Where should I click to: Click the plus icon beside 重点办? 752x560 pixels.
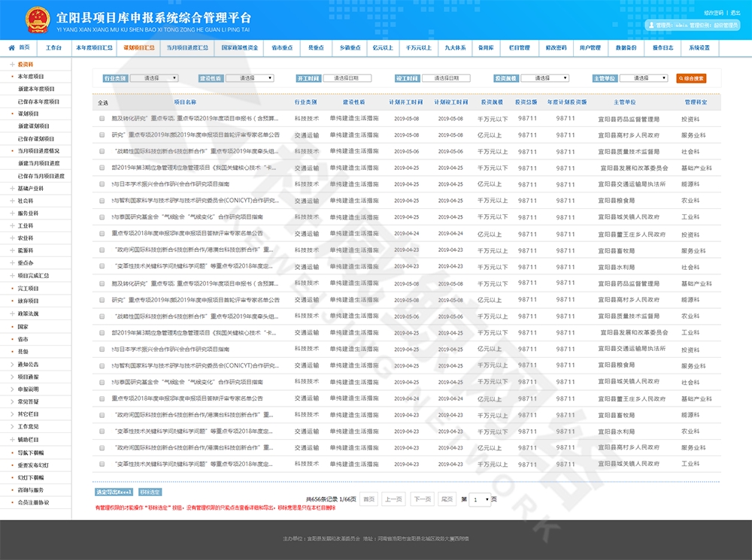pyautogui.click(x=11, y=263)
